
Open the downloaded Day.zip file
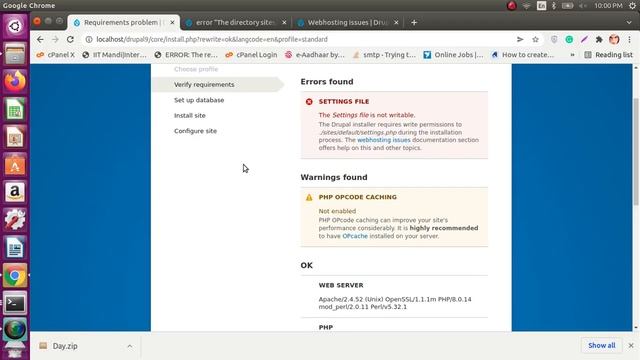64,346
